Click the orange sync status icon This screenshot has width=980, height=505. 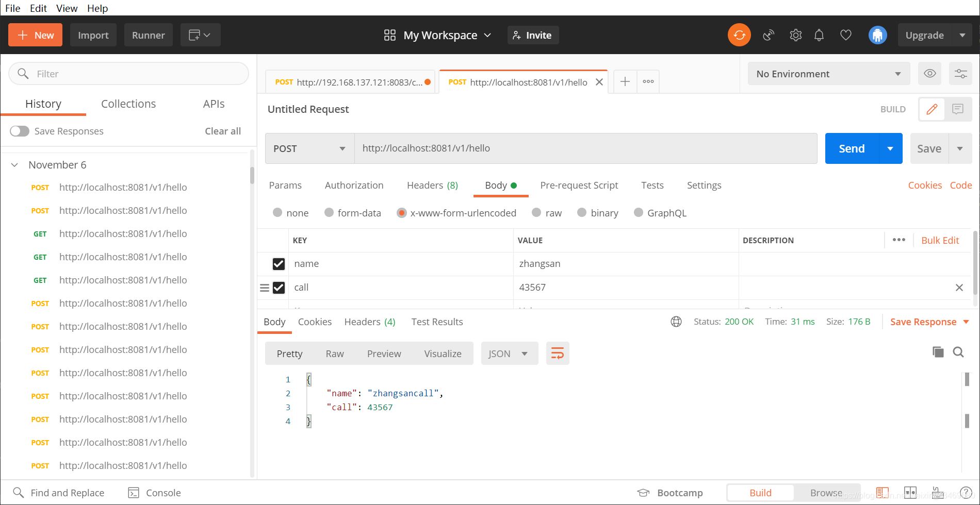(x=739, y=35)
